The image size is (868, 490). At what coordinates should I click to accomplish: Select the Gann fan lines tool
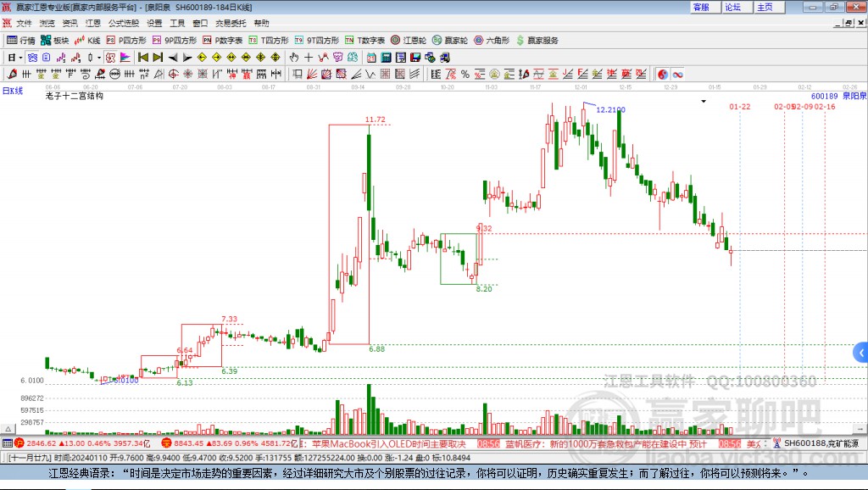[x=312, y=74]
